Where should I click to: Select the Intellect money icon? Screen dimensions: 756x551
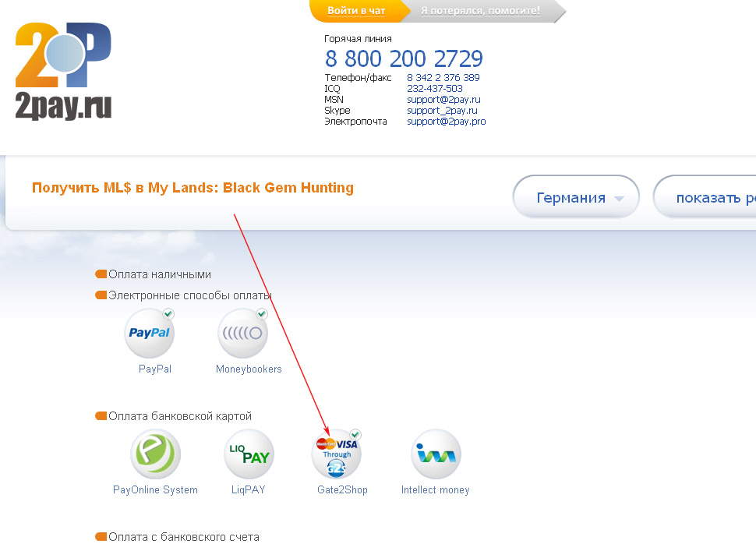click(436, 454)
